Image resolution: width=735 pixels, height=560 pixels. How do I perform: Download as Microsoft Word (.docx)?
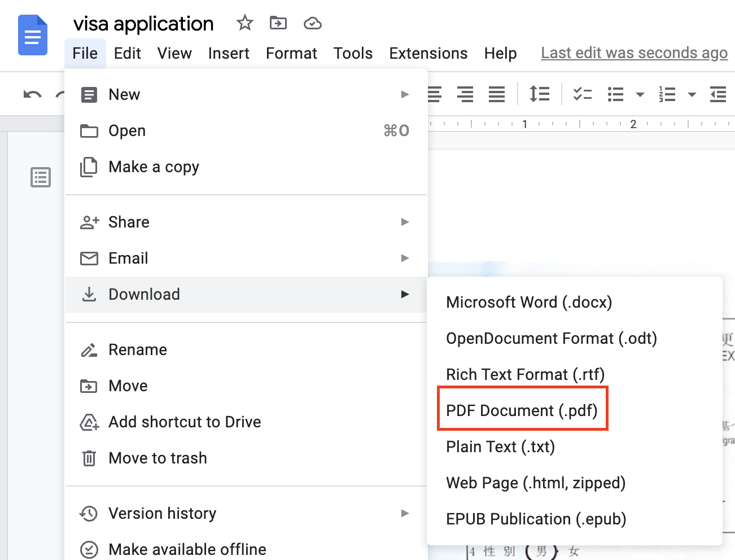pyautogui.click(x=575, y=302)
